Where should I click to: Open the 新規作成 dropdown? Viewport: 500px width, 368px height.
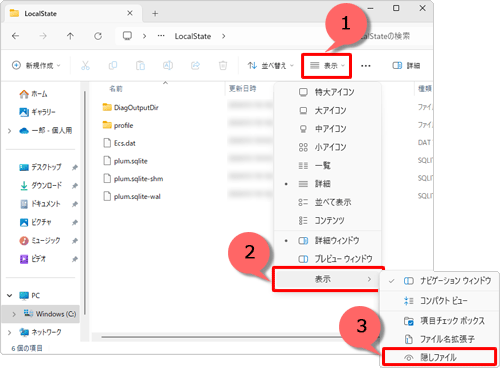[x=36, y=65]
